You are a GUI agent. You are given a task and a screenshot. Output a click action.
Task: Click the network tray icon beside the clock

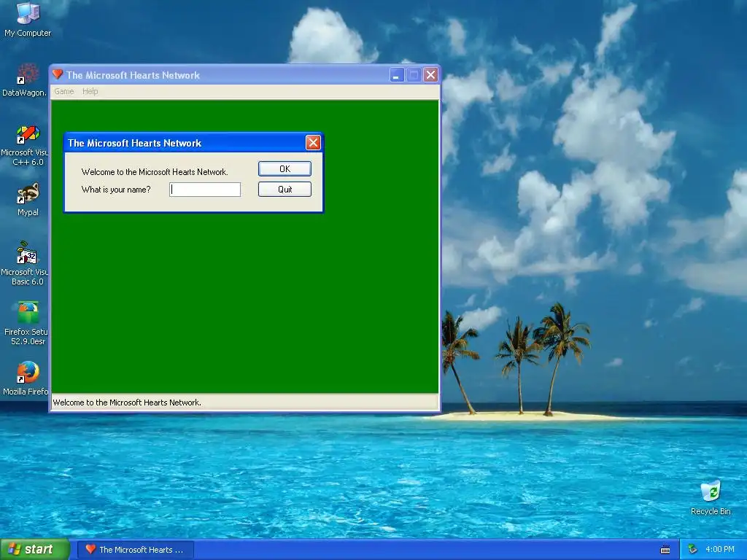692,550
